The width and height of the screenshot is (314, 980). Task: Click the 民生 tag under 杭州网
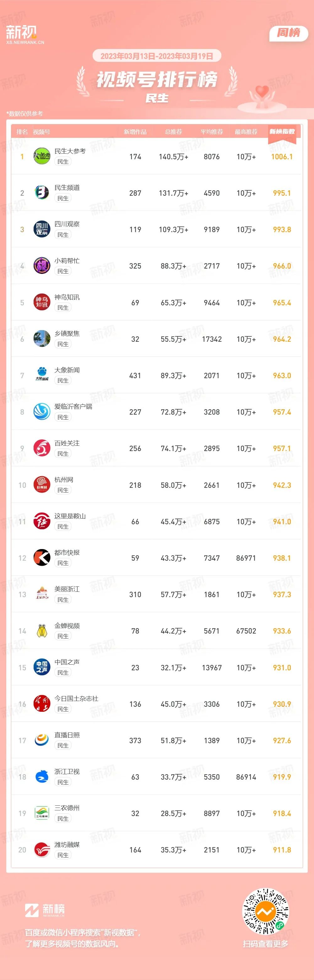coord(63,490)
